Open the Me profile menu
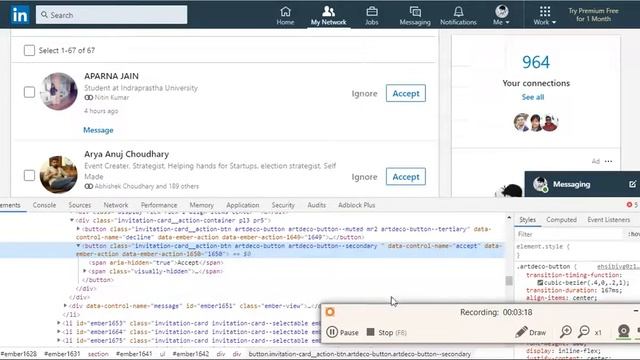Image resolution: width=640 pixels, height=360 pixels. pos(501,16)
